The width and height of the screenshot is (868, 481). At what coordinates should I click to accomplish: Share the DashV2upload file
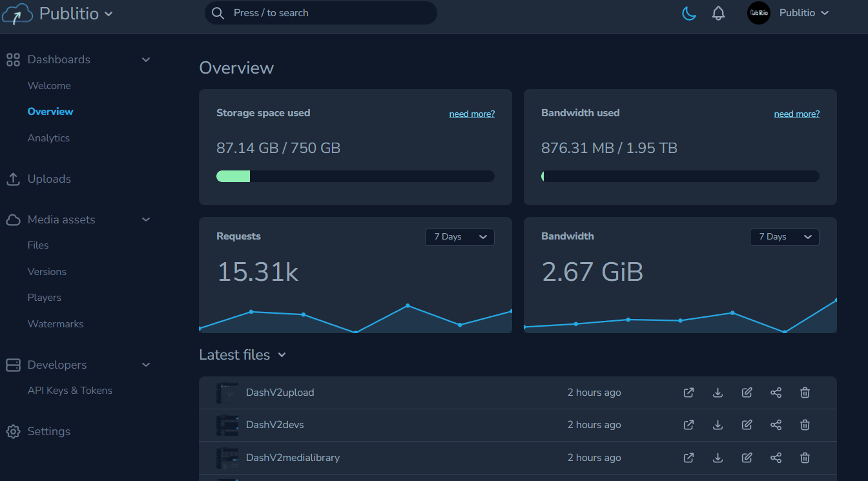coord(776,393)
